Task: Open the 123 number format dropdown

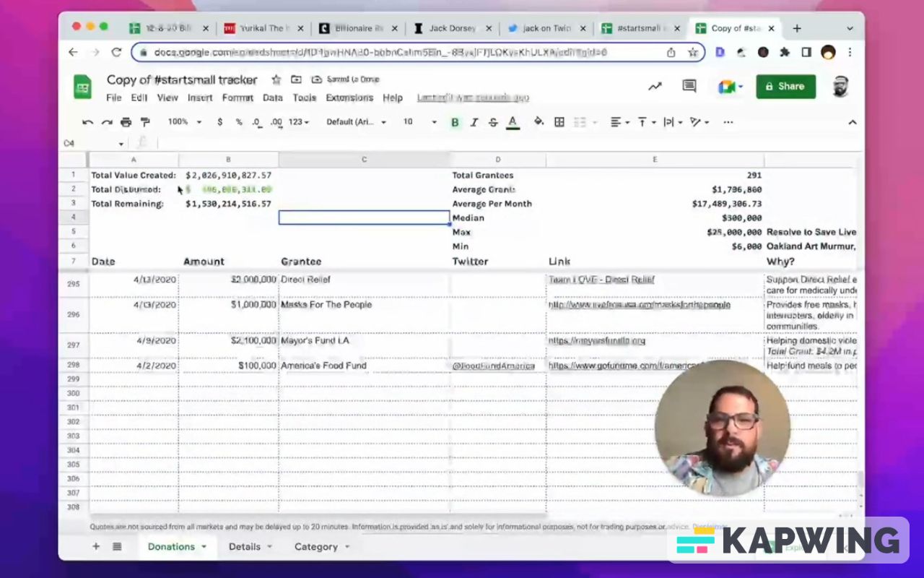Action: (299, 122)
